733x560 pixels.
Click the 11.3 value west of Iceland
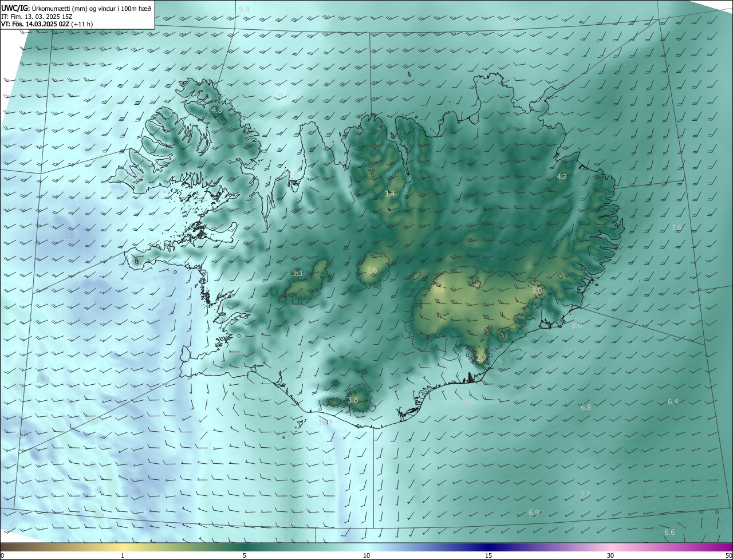[70, 238]
